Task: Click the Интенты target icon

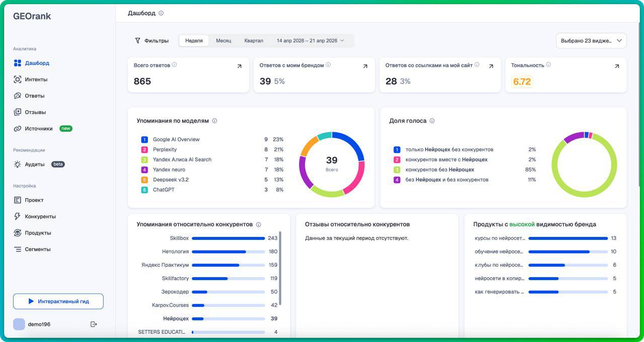Action: (x=18, y=79)
